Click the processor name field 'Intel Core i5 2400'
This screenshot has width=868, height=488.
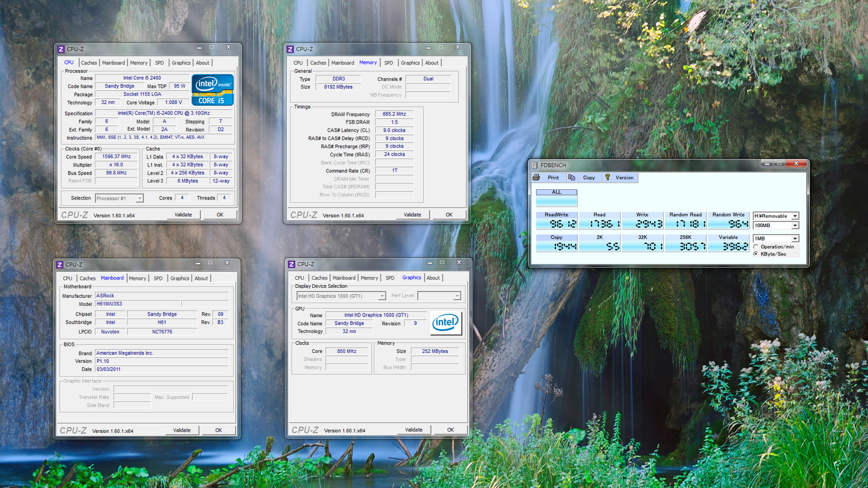(x=142, y=78)
